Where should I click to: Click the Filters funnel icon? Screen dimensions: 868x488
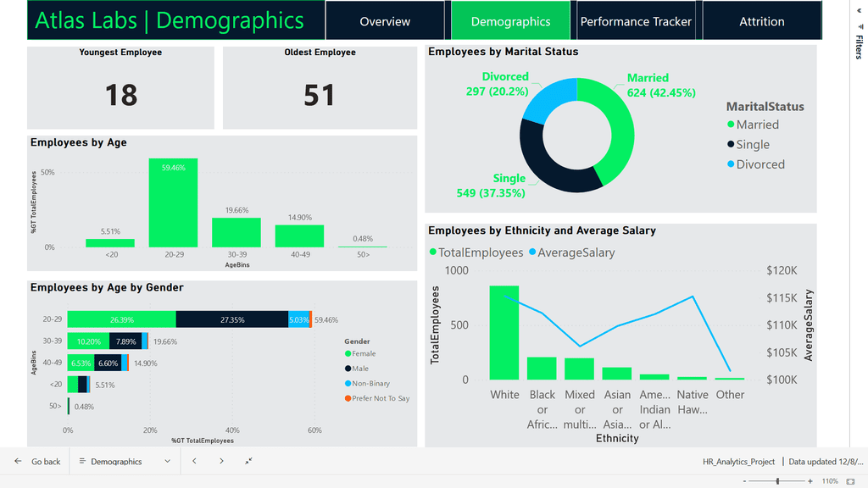(x=860, y=26)
